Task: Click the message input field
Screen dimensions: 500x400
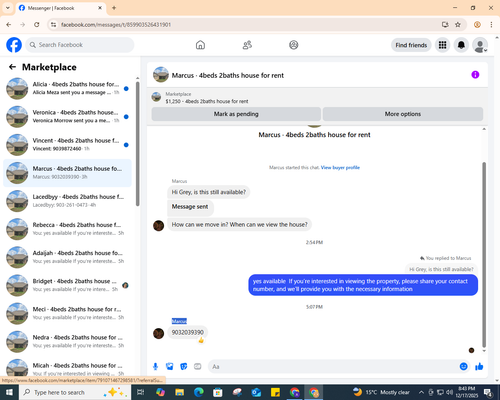Action: point(333,367)
